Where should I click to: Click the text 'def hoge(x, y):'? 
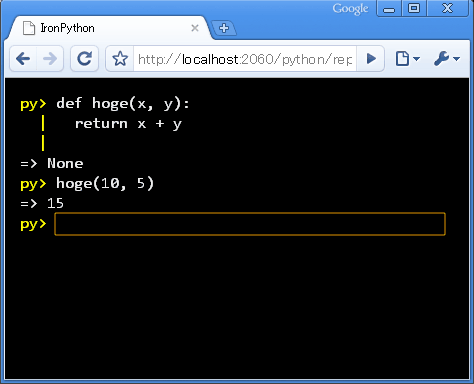point(123,103)
